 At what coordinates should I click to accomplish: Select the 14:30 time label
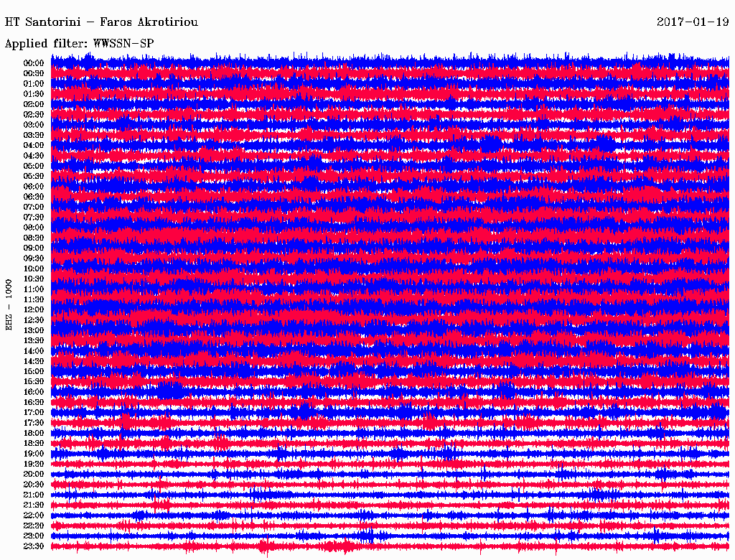tap(34, 362)
